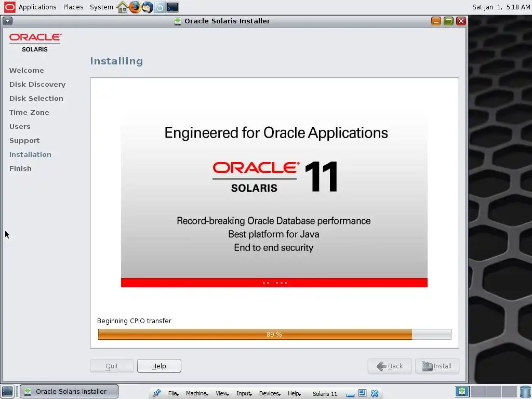
Task: Open the System menu
Action: point(101,7)
